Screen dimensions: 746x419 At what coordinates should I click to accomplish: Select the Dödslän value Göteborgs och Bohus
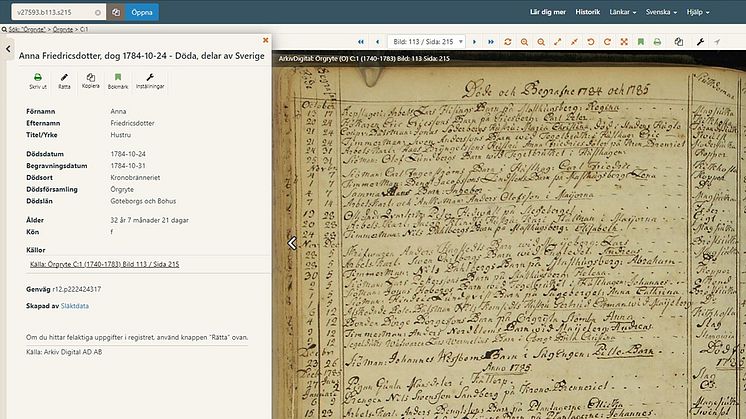pyautogui.click(x=143, y=201)
